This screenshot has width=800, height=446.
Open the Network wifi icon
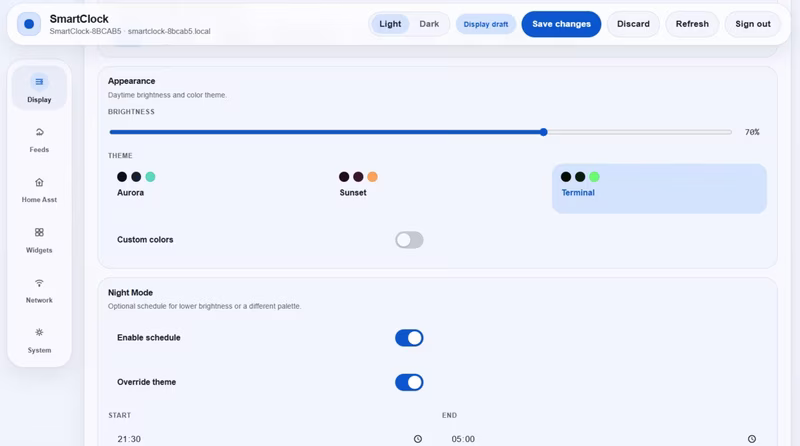point(39,283)
